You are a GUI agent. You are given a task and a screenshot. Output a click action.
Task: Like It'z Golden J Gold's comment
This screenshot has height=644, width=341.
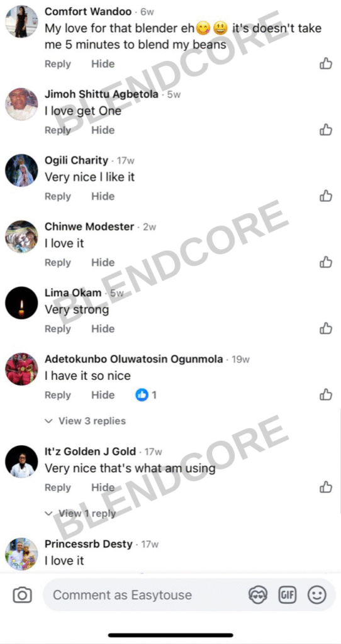click(x=326, y=487)
